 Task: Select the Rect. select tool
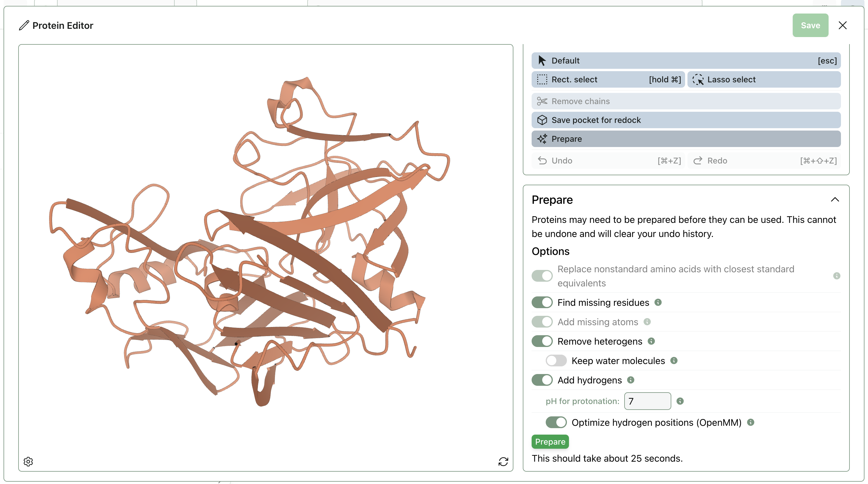(608, 79)
